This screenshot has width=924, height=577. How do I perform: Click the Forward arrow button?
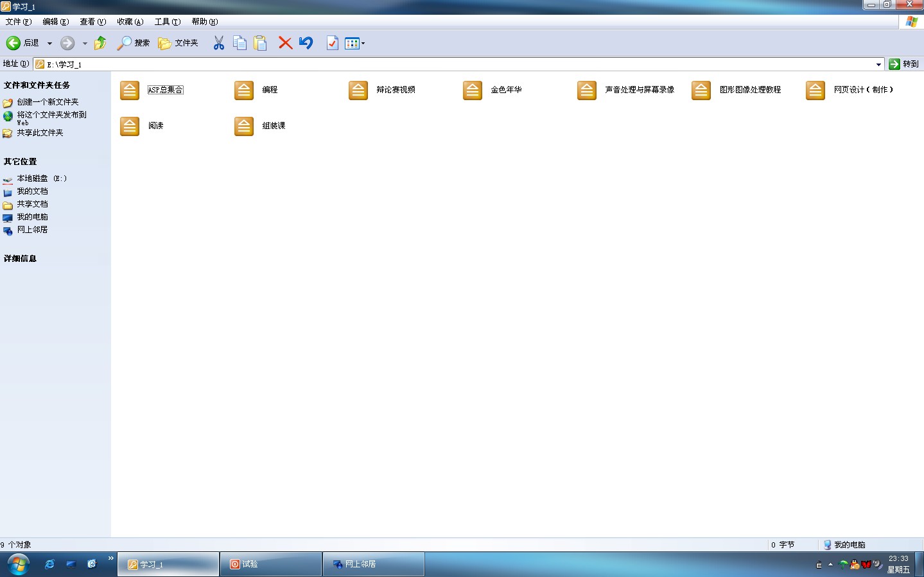tap(67, 43)
